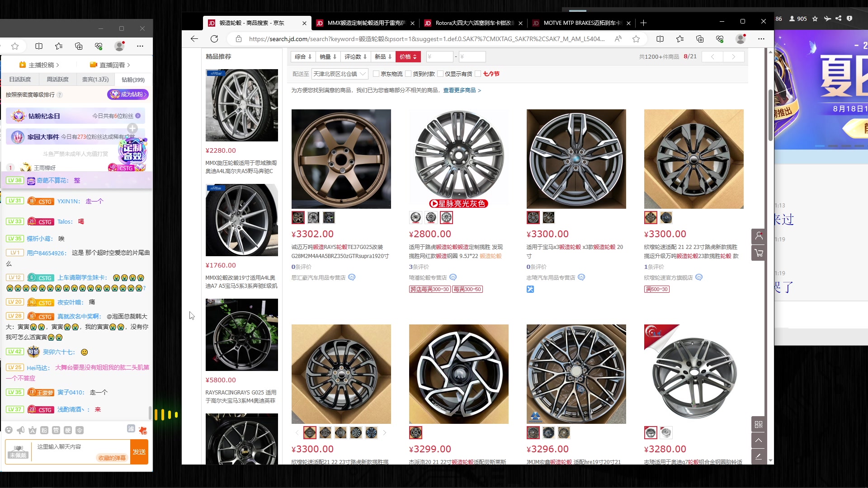Open 主播投稿 link
Image resolution: width=868 pixels, height=488 pixels.
[x=39, y=65]
